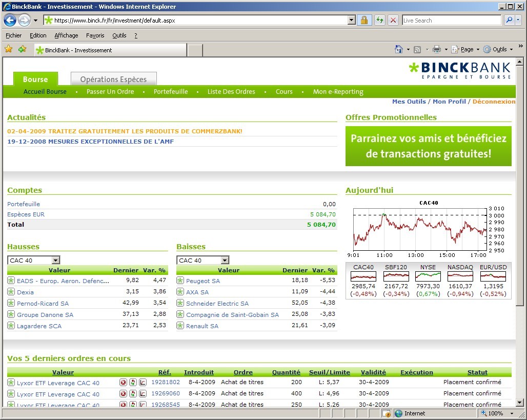
Task: Open order reference 19281802
Action: pos(166,383)
